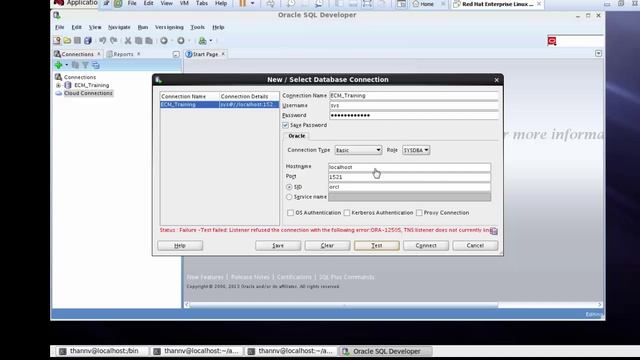
Task: Toggle the Save Password checkbox
Action: point(285,125)
